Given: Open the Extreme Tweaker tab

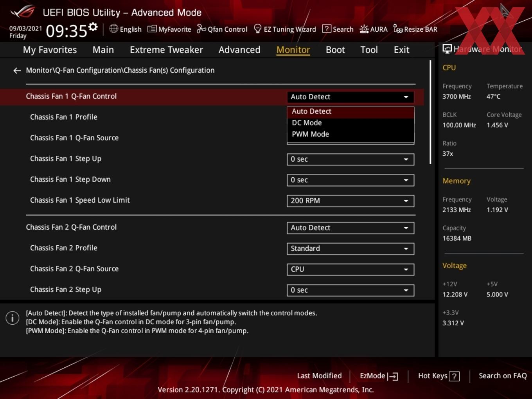Looking at the screenshot, I should (166, 50).
